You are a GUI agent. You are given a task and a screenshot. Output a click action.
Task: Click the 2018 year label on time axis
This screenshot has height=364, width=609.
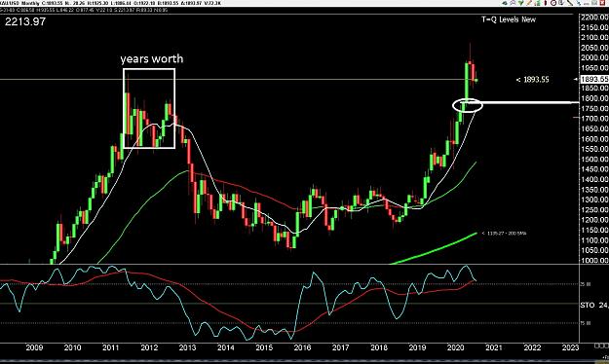pos(379,347)
